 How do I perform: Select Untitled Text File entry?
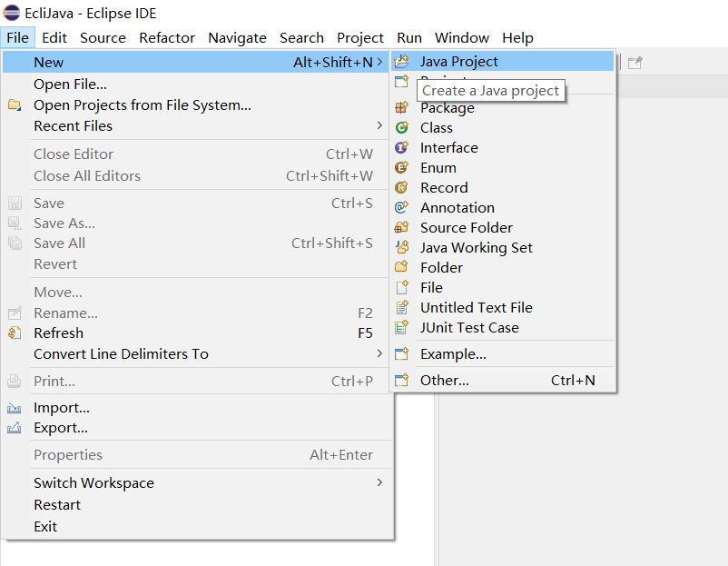(502, 307)
